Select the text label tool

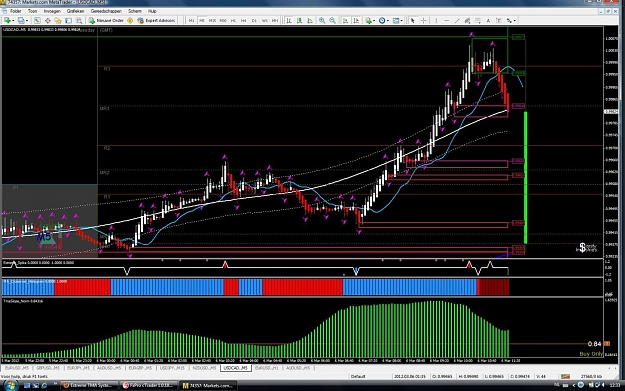tap(499, 20)
